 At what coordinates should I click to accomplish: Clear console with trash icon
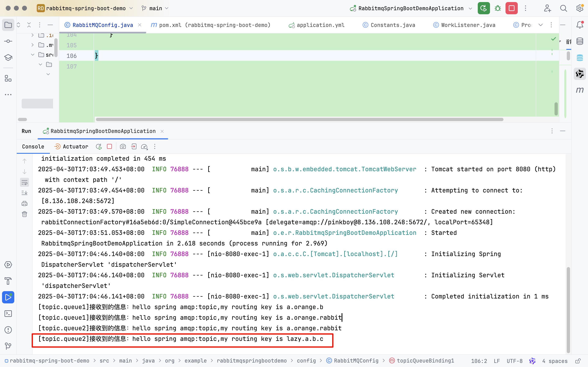point(24,214)
